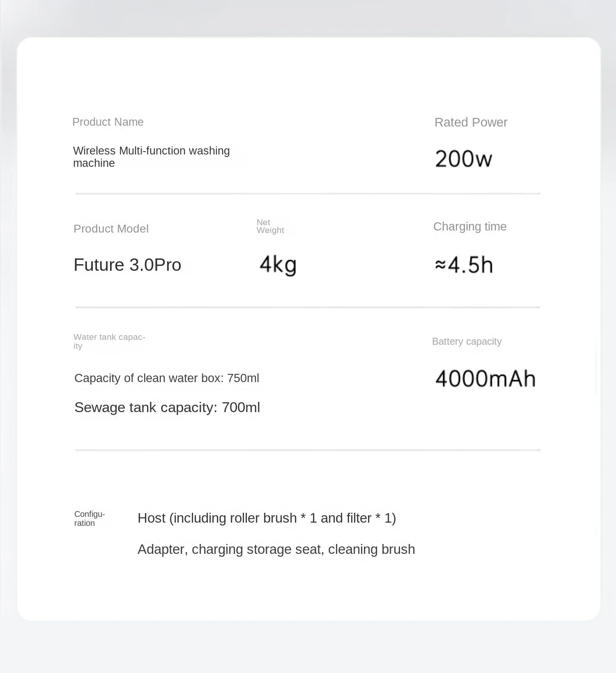Click the Rated Power heading
Image resolution: width=616 pixels, height=673 pixels.
pyautogui.click(x=471, y=122)
